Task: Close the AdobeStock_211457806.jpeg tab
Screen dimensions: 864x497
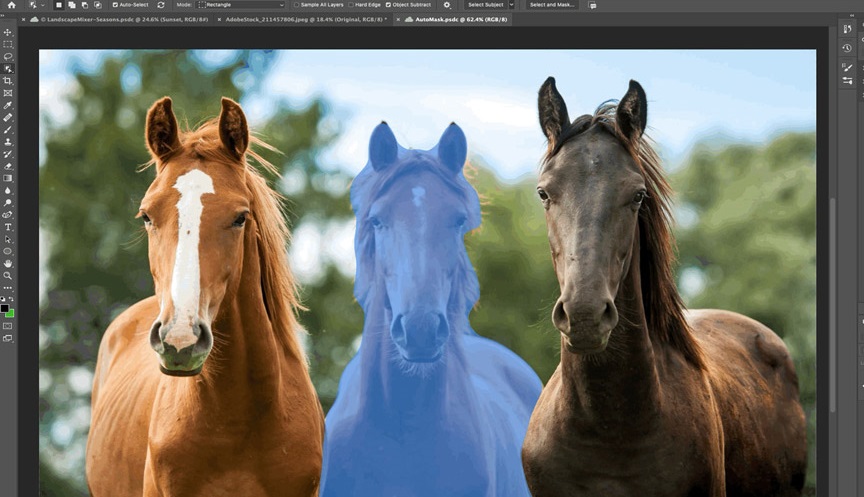Action: 219,19
